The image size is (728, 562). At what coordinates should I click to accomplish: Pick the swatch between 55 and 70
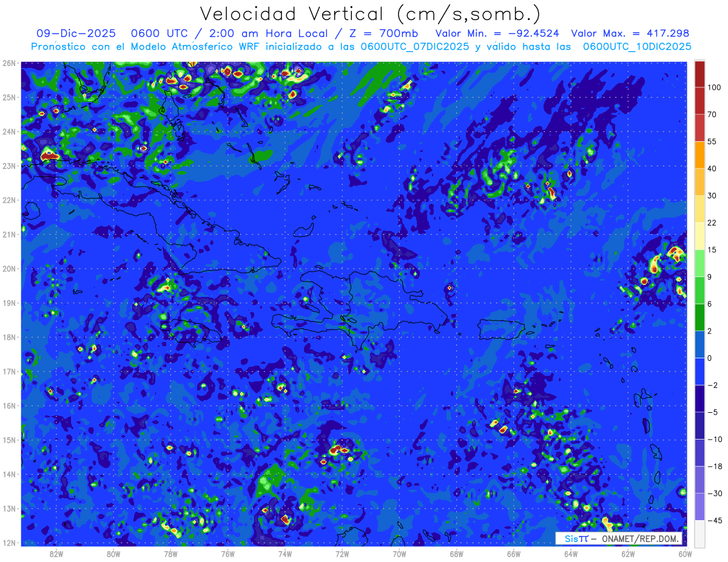[699, 127]
